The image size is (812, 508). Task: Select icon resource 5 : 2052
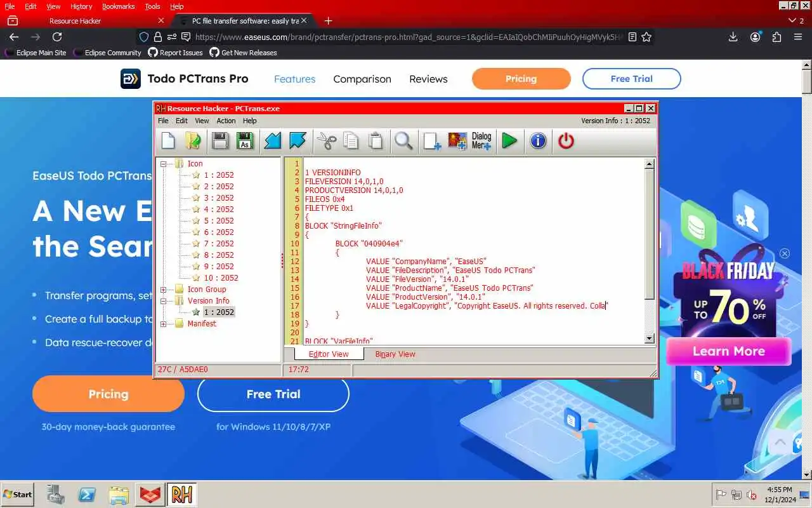point(218,221)
